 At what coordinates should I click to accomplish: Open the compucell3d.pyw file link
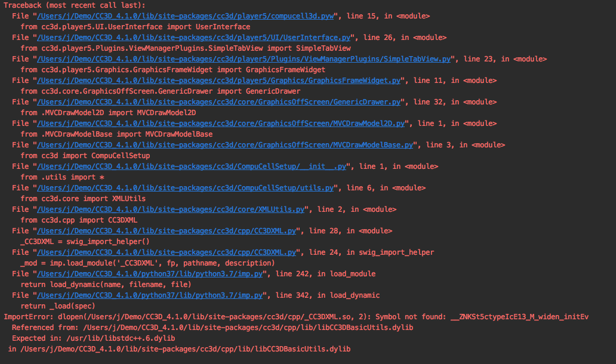[186, 16]
